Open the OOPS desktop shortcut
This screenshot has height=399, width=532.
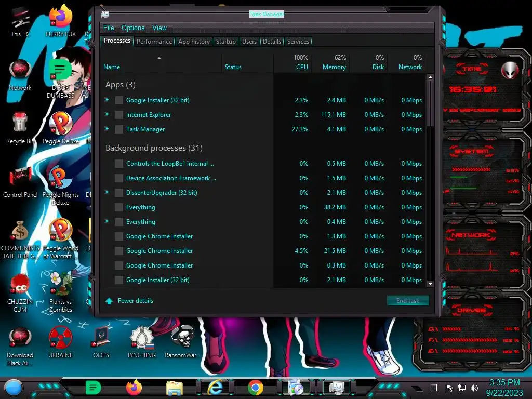(101, 343)
